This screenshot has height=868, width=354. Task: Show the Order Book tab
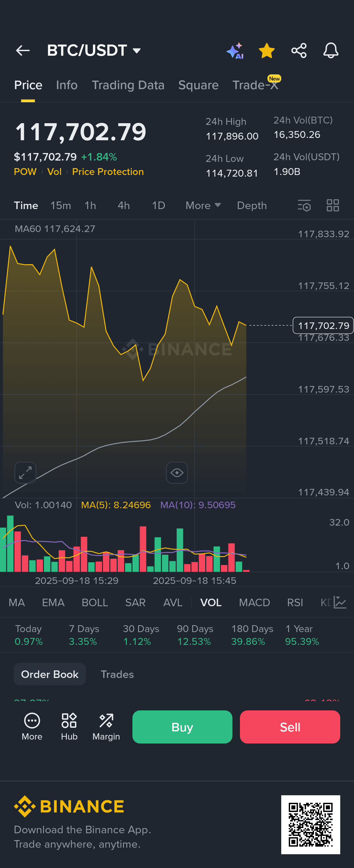pos(49,674)
